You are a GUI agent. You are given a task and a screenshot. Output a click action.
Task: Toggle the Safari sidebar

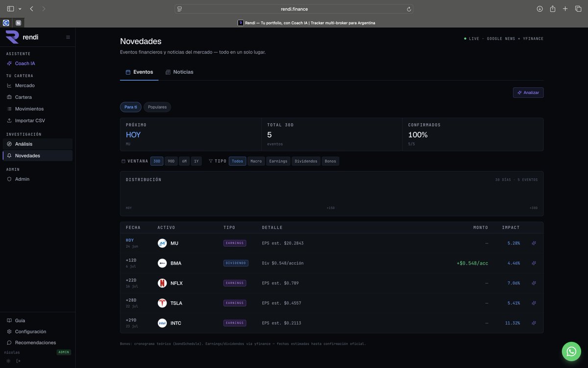point(10,9)
